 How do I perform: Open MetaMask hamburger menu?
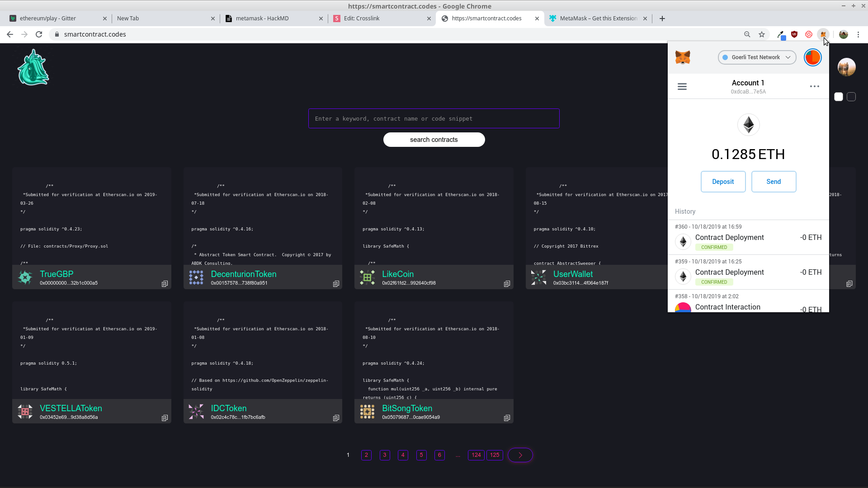[682, 87]
